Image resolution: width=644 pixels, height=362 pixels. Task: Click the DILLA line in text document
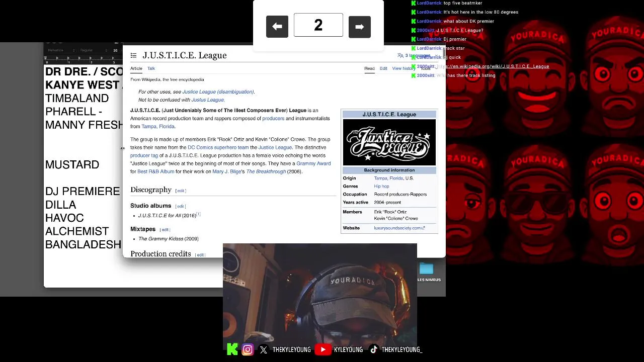(61, 205)
